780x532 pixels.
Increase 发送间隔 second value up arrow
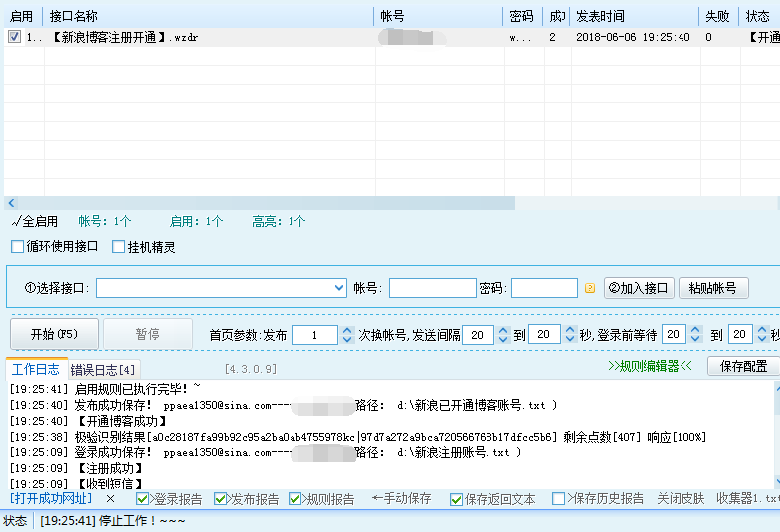pyautogui.click(x=570, y=330)
